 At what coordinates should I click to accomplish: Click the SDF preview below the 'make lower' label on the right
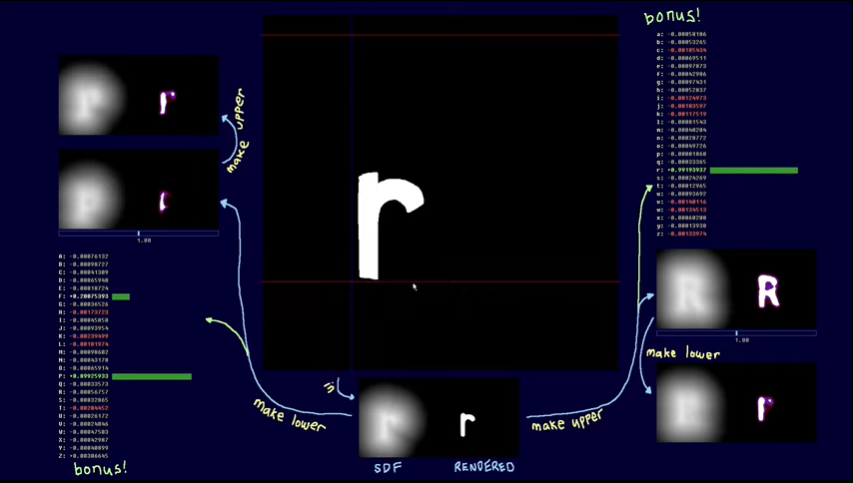691,404
